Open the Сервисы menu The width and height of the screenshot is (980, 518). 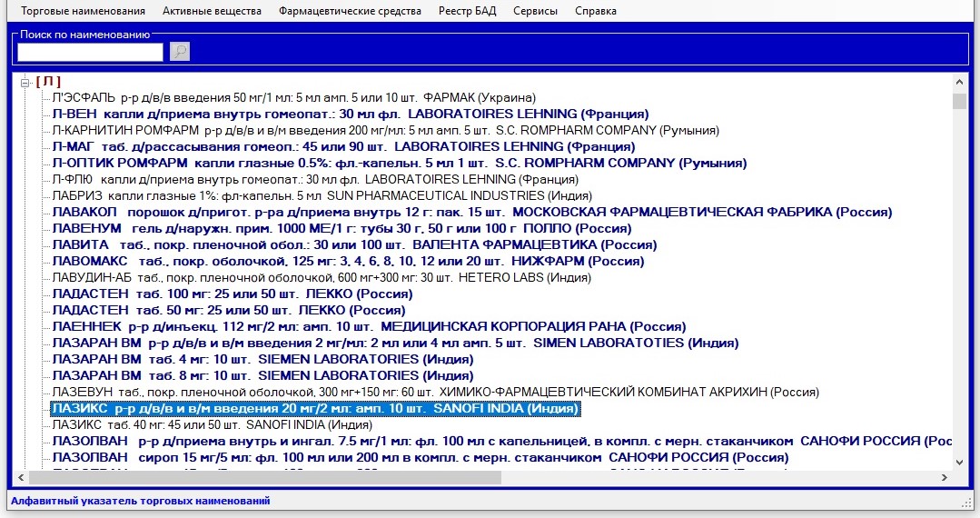pos(535,11)
